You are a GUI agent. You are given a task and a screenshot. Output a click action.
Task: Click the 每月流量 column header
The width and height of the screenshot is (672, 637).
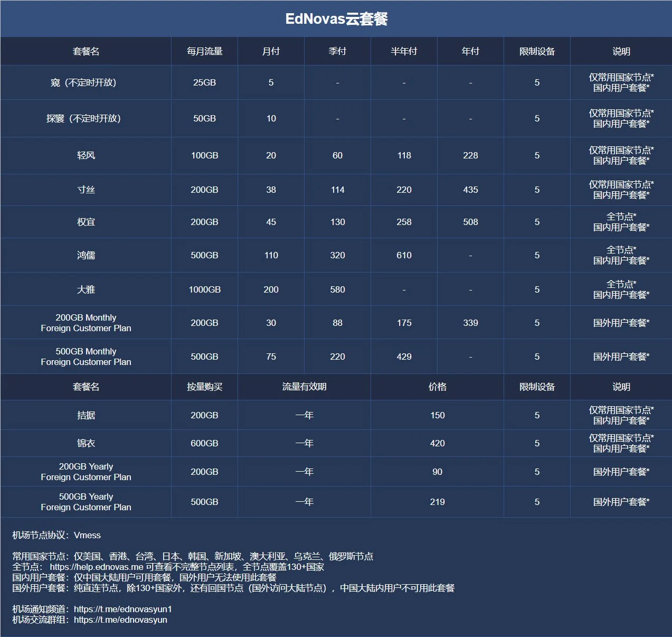[204, 51]
